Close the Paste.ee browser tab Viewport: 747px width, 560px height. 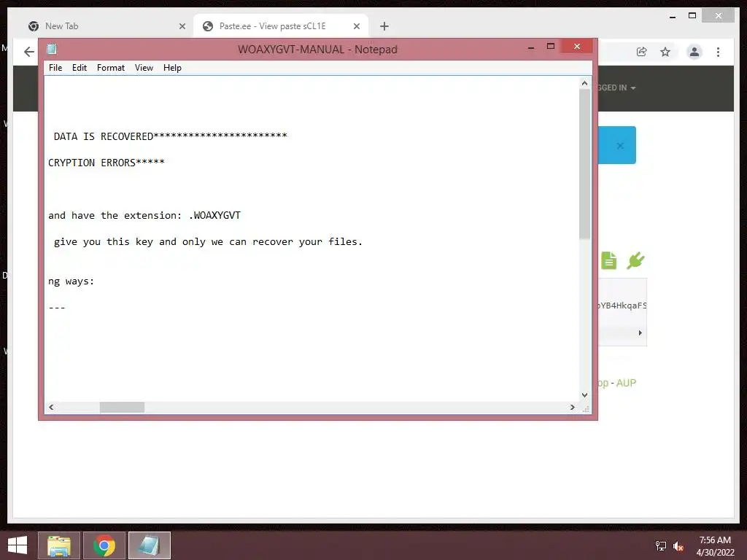click(x=356, y=26)
